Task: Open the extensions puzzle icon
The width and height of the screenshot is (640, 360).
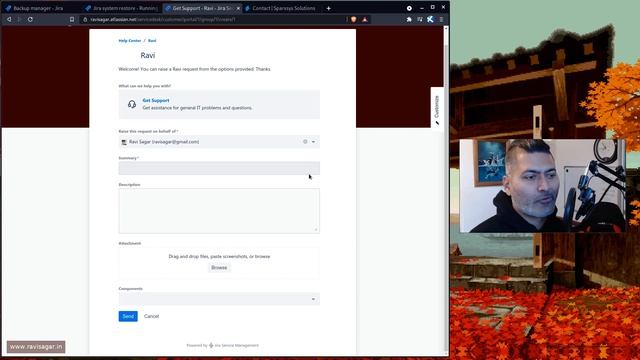Action: (x=409, y=19)
